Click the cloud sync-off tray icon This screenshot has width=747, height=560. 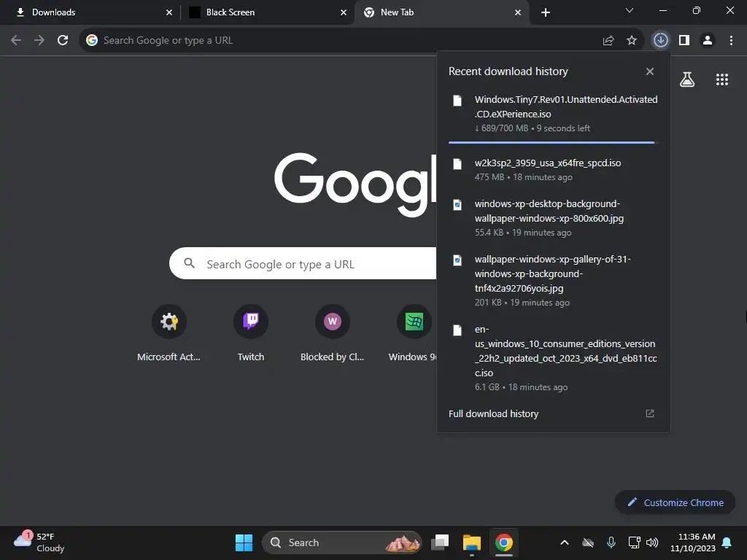589,542
